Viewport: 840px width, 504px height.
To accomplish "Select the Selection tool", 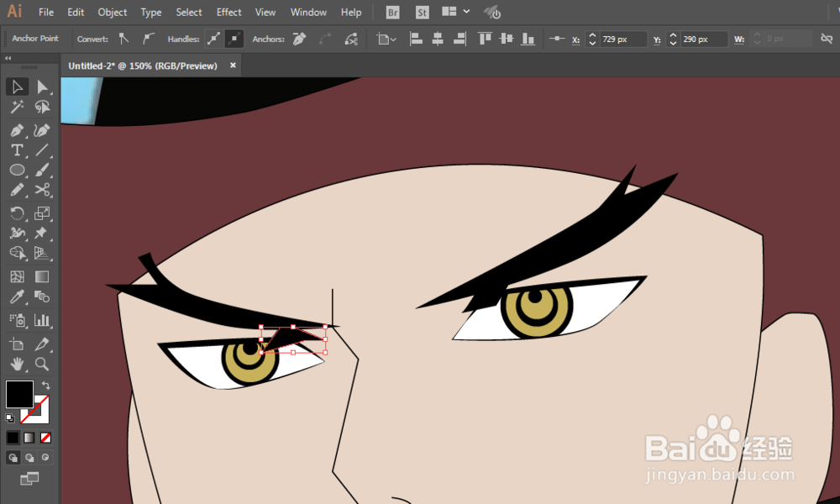I will point(17,87).
